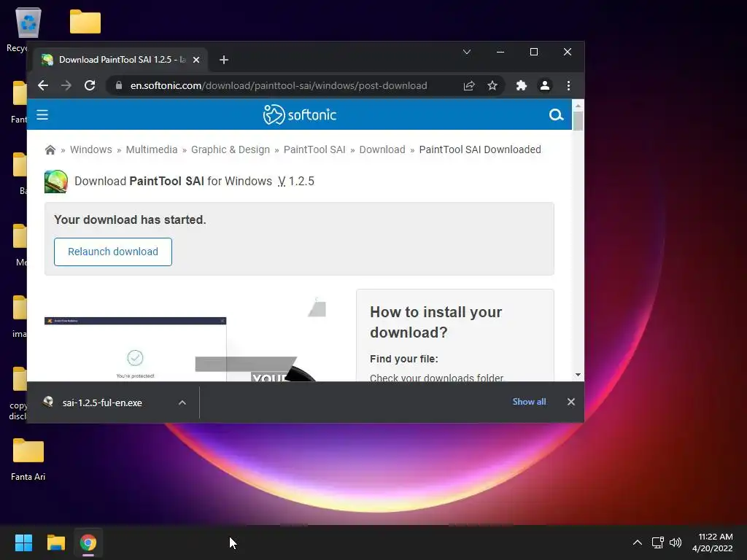The height and width of the screenshot is (560, 747).
Task: Go to Softonic home via house breadcrumb icon
Action: [50, 150]
